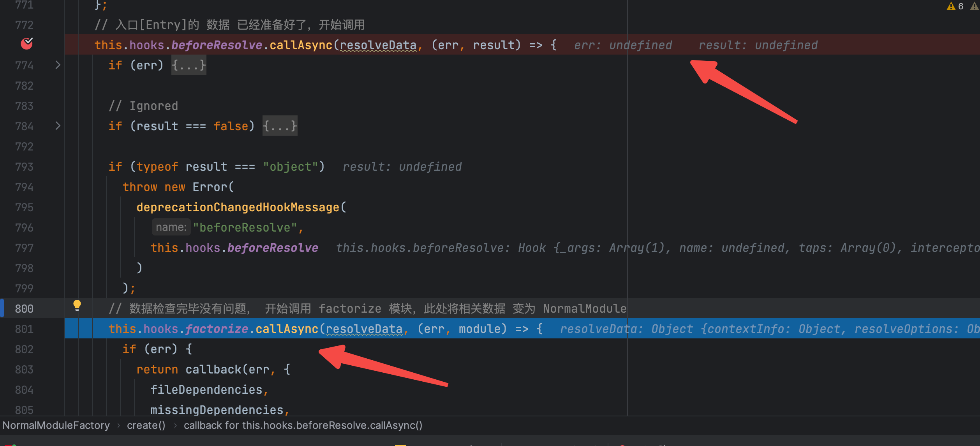The width and height of the screenshot is (980, 446).
Task: Click the dimmed weak-warning triangle icon
Action: pos(975,6)
